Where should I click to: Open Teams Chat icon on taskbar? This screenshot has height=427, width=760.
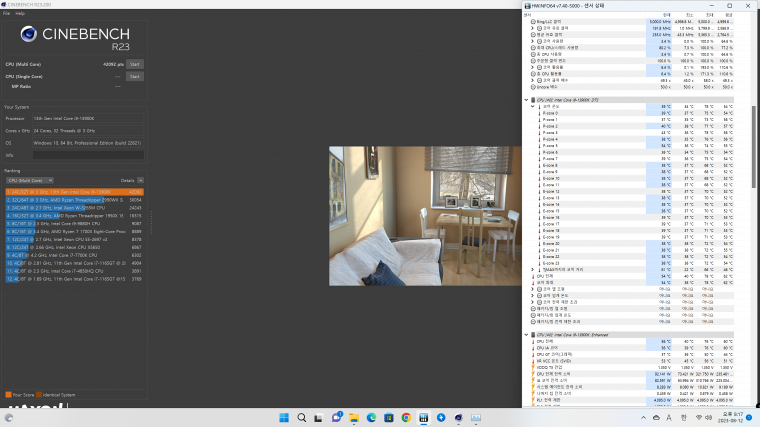point(336,417)
